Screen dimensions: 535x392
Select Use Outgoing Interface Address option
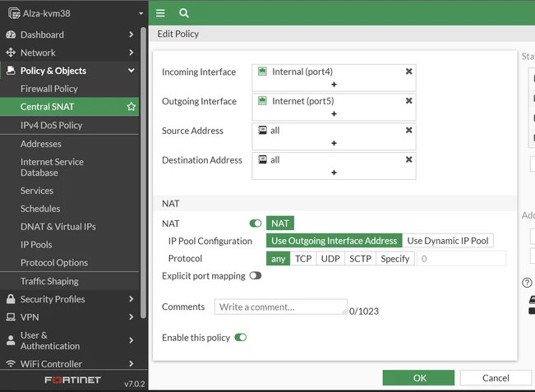334,241
